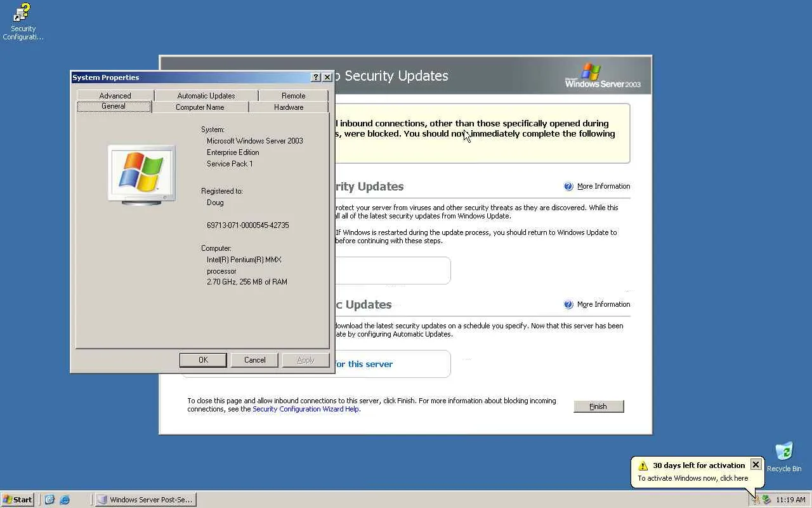Go to the General tab
Screen dimensions: 812x508
point(114,106)
